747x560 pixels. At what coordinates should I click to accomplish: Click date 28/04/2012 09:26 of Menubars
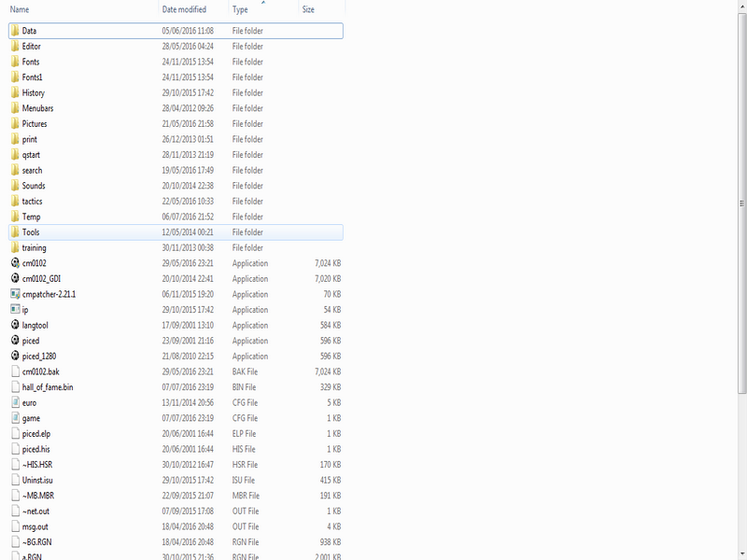click(188, 108)
